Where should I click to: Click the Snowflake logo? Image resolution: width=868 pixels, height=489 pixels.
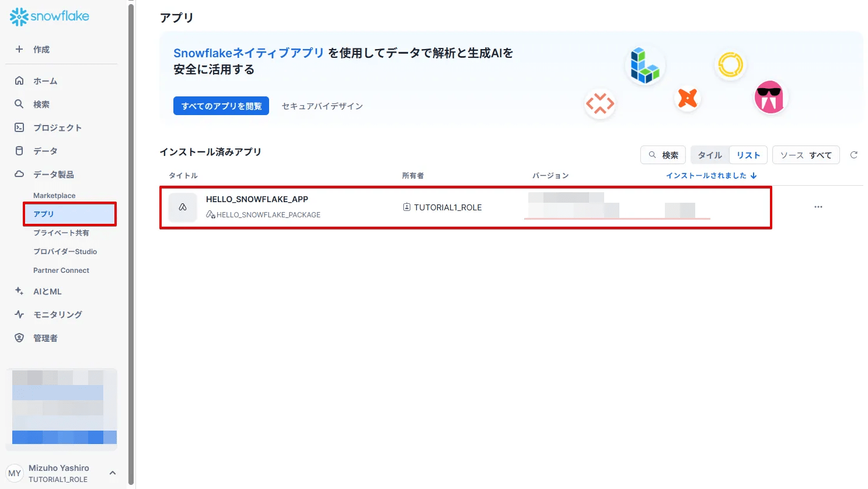pos(50,16)
